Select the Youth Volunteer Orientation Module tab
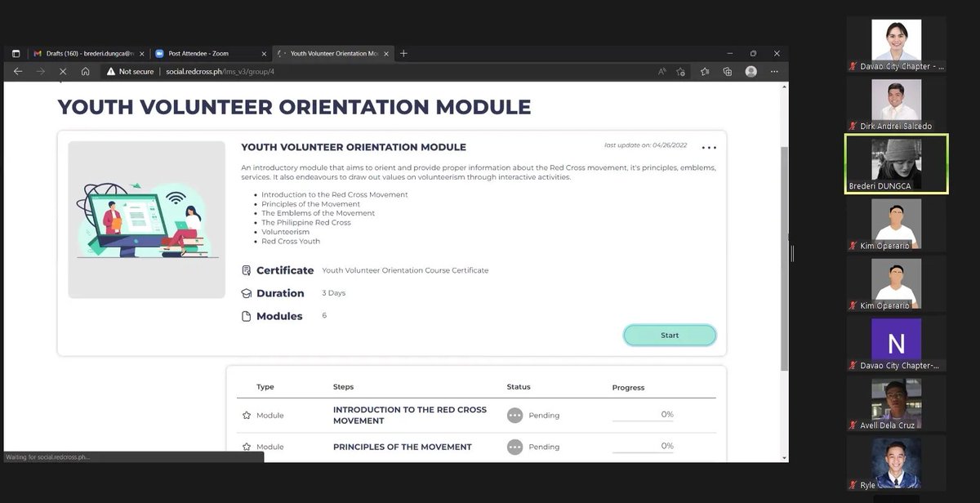 click(333, 54)
